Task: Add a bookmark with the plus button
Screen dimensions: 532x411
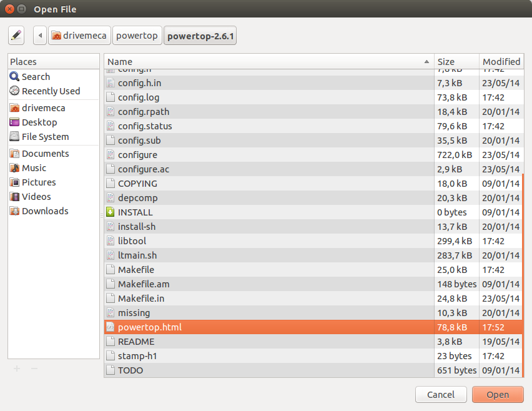Action: coord(16,369)
